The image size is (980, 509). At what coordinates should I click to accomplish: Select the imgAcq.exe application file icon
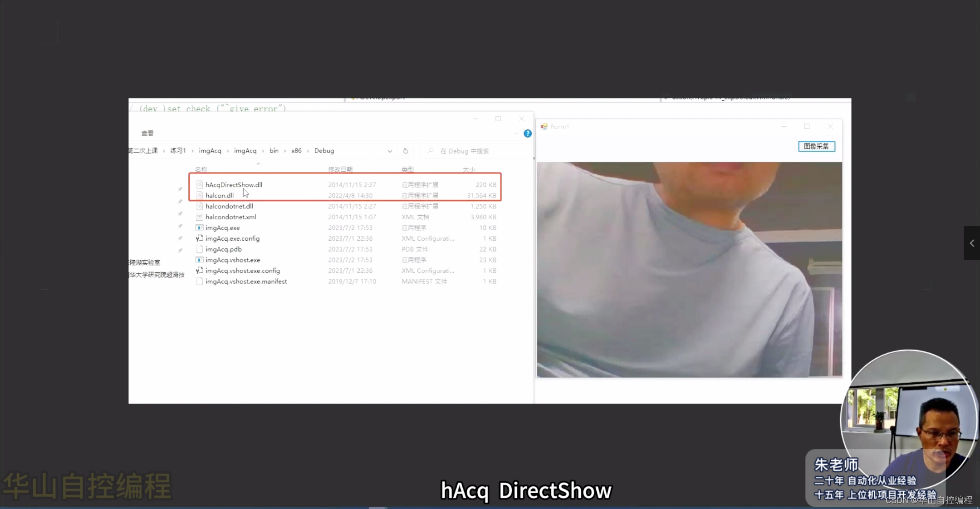pyautogui.click(x=199, y=228)
